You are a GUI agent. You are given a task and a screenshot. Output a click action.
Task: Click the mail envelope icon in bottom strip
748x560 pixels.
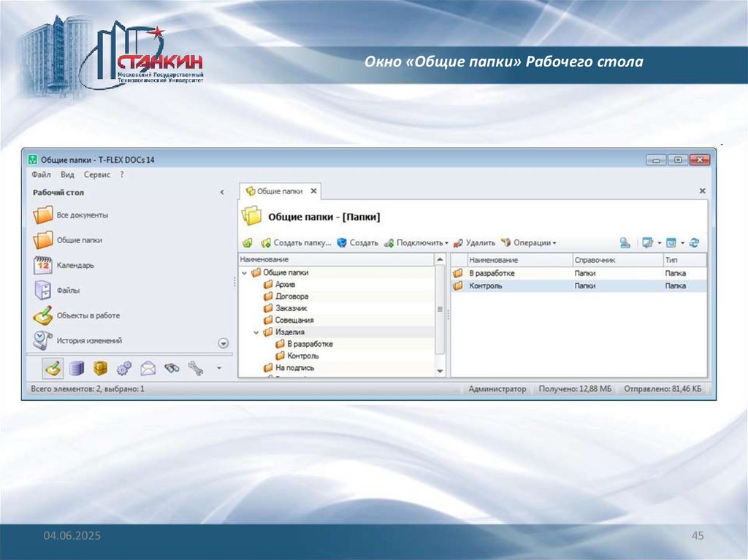click(x=148, y=369)
